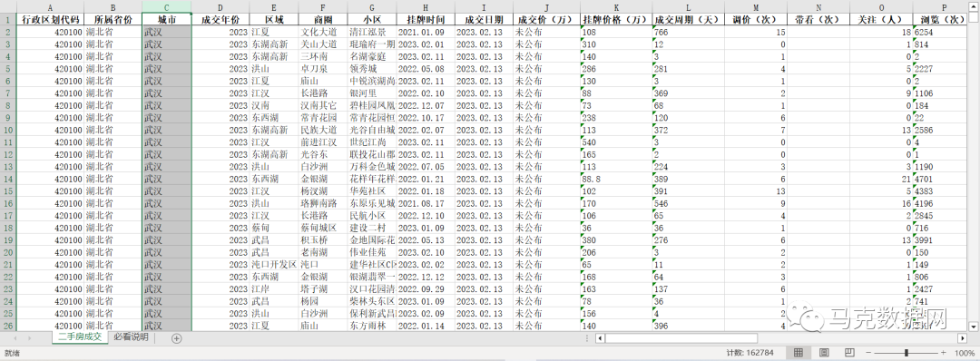Screen dimensions: 980x361
Task: Switch to Page Break Preview button
Action: point(849,353)
